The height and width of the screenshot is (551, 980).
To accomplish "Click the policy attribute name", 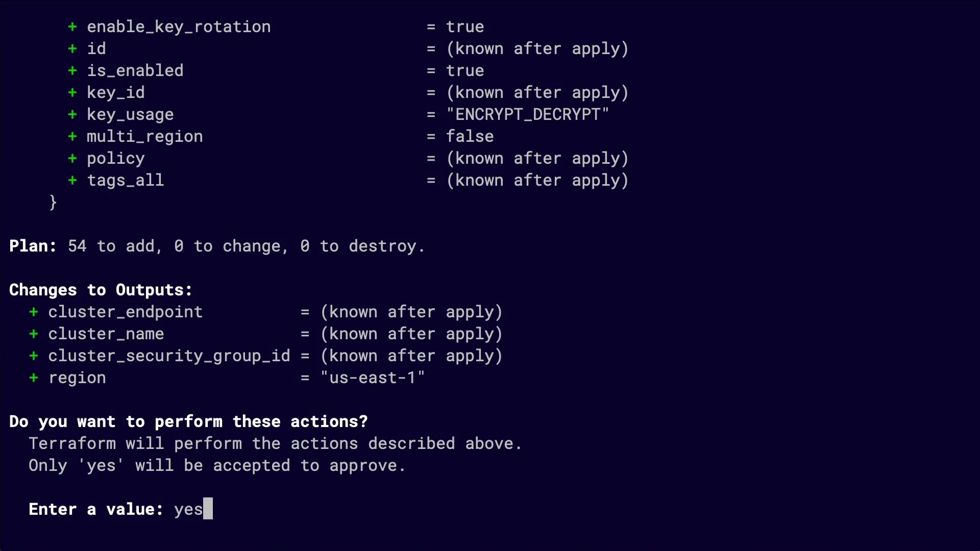I will (x=115, y=158).
